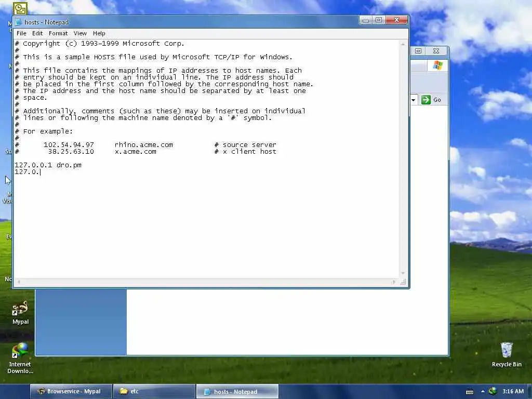Maximize the background browser window
The width and height of the screenshot is (532, 399).
(x=418, y=51)
